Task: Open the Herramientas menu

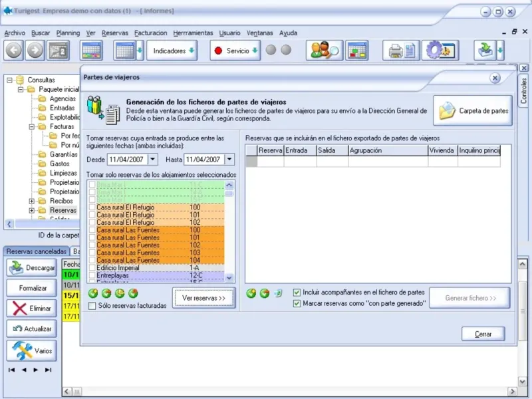Action: click(x=193, y=33)
